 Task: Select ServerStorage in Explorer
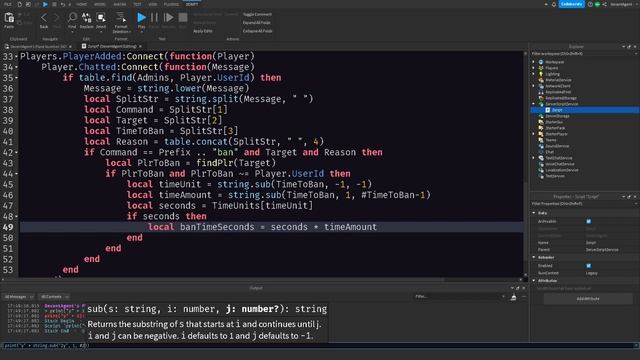coord(557,116)
